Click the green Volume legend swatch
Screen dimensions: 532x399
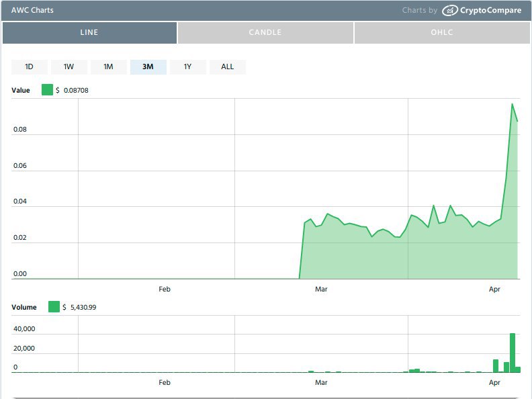[x=54, y=307]
